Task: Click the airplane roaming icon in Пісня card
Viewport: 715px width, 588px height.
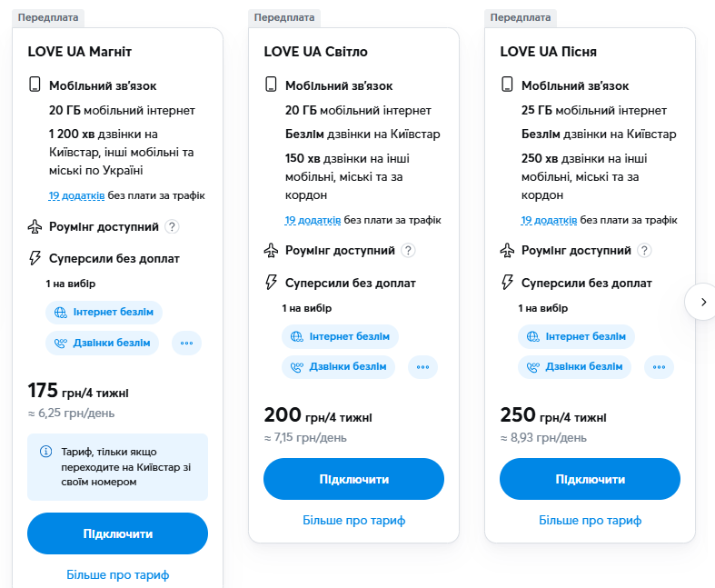Action: [x=507, y=250]
